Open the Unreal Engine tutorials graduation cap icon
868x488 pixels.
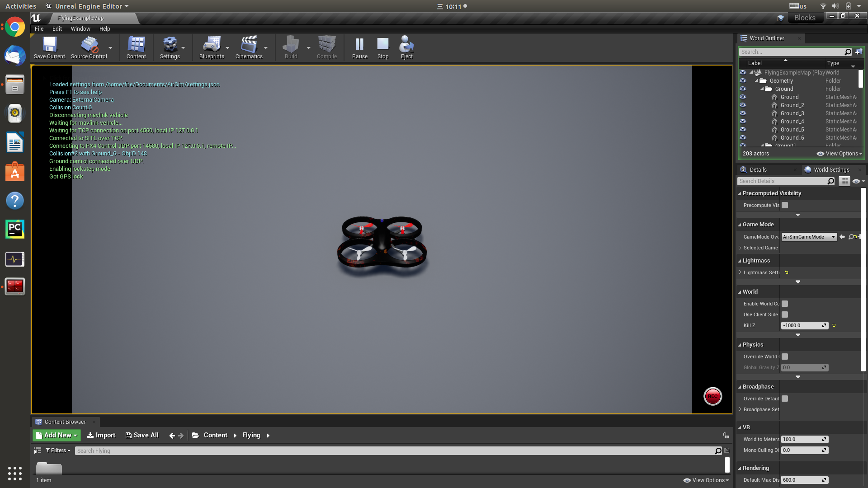pos(780,18)
